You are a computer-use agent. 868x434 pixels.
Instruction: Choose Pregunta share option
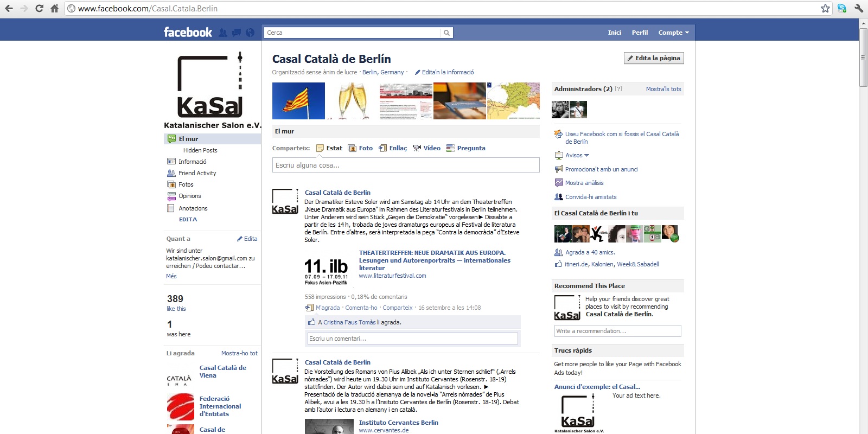(465, 148)
